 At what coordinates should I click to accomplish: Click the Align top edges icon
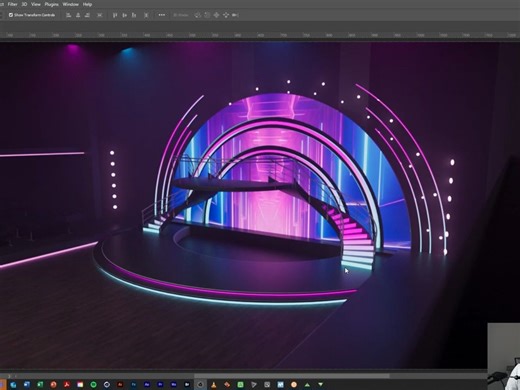click(x=115, y=15)
